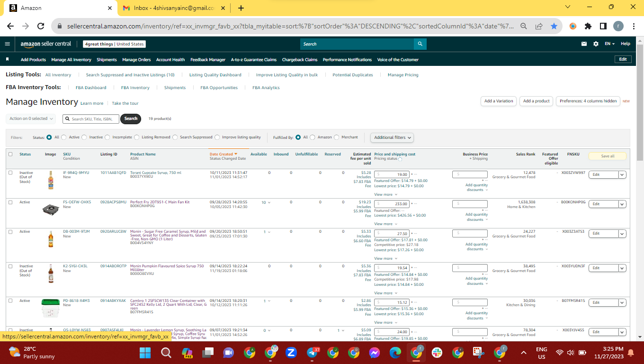Open the Chrome profile avatar
This screenshot has width=644, height=364.
(618, 27)
